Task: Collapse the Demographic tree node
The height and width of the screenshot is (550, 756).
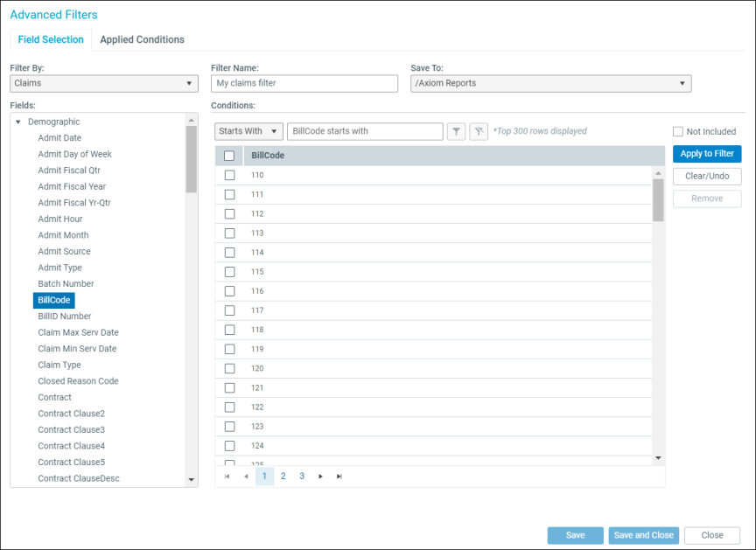Action: pyautogui.click(x=18, y=122)
